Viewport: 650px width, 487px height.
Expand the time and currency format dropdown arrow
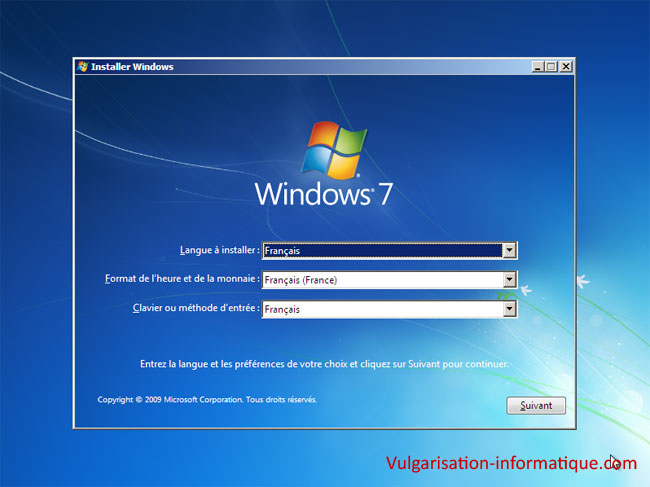click(510, 280)
